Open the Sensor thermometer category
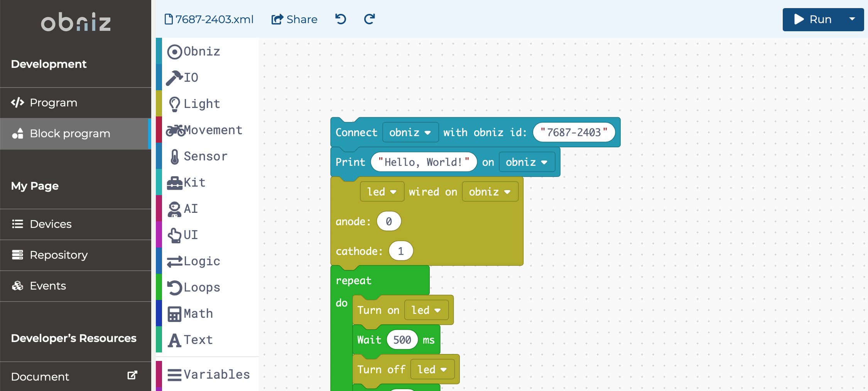 175,157
